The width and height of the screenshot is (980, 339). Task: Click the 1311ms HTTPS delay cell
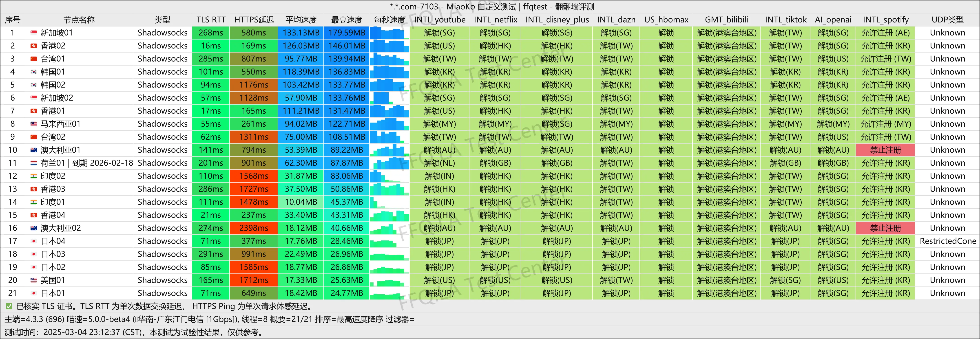pyautogui.click(x=254, y=137)
